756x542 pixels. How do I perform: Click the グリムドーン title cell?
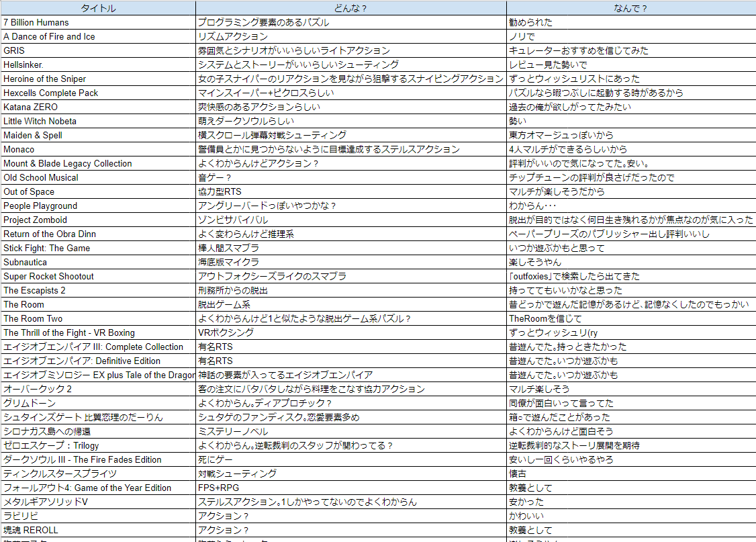tap(98, 403)
